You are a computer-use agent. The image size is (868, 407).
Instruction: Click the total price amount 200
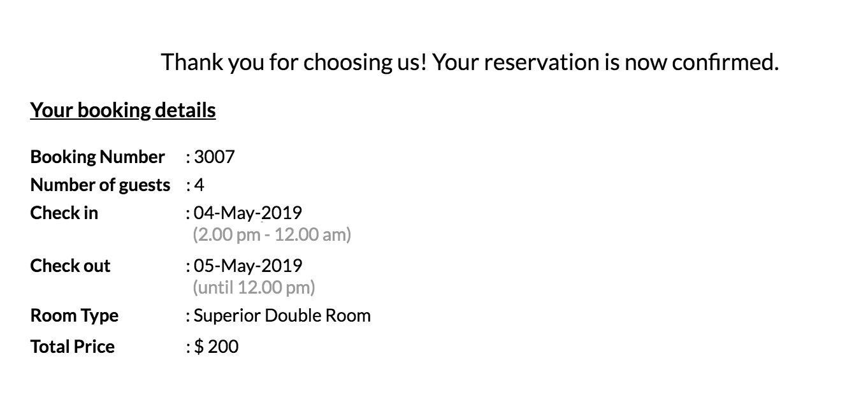point(224,347)
